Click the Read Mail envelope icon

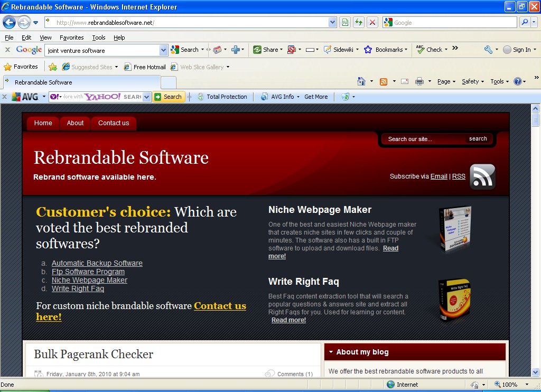(405, 81)
